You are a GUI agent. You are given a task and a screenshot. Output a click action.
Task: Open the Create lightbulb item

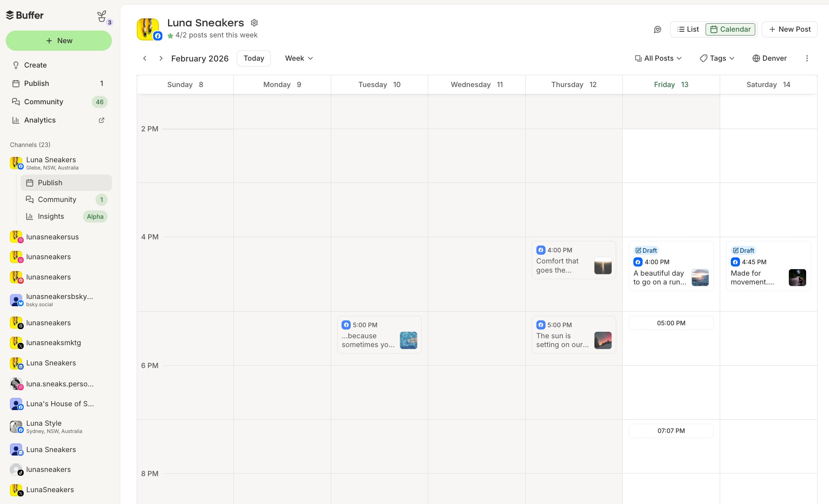click(59, 65)
